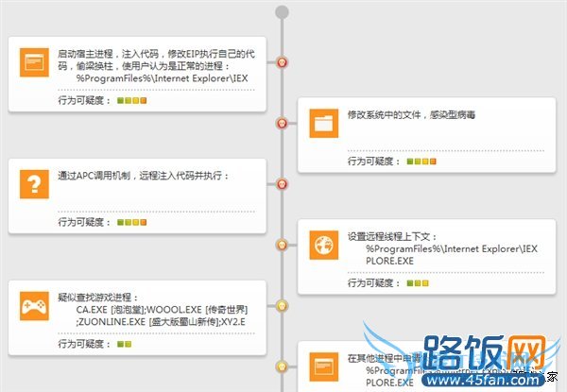The image size is (567, 392).
Task: Click the text CA.EXE [泡泡堂];WOOOL.EXE [传奇世界]
Action: pos(162,310)
